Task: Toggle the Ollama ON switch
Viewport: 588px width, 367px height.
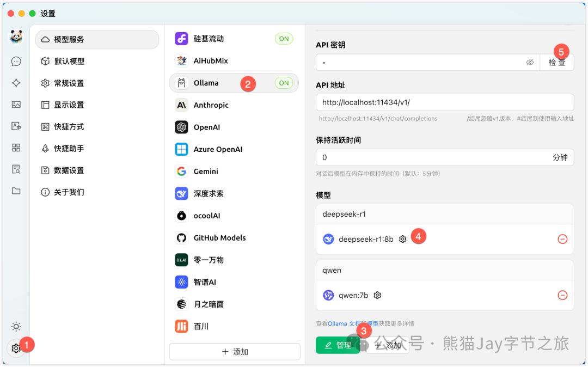Action: click(x=284, y=83)
